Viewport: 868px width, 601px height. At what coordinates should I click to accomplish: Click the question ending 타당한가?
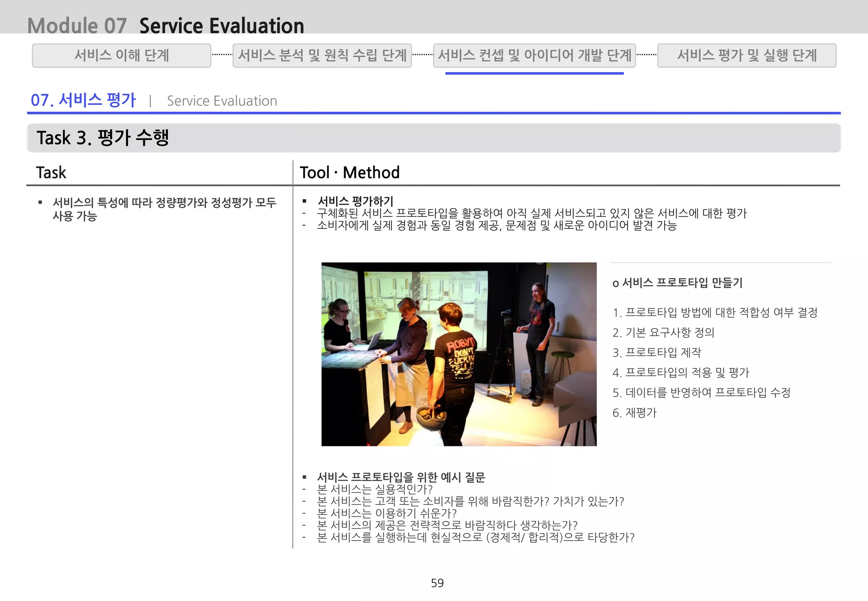point(476,537)
